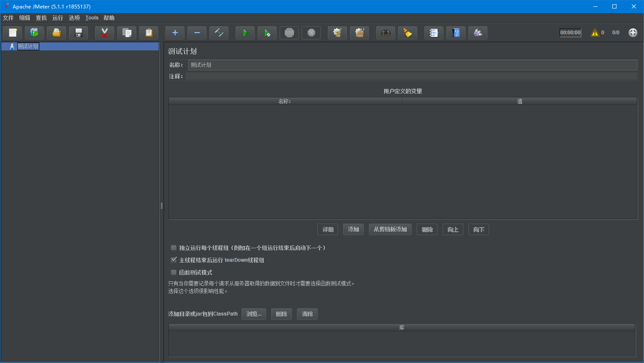Click the New test plan icon
This screenshot has width=644, height=363.
pyautogui.click(x=13, y=33)
